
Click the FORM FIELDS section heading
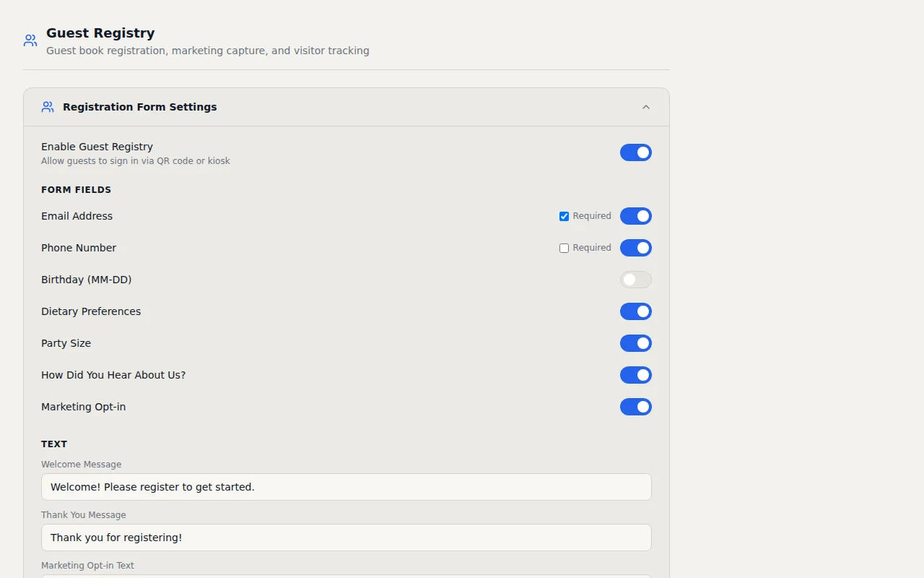[x=76, y=189]
